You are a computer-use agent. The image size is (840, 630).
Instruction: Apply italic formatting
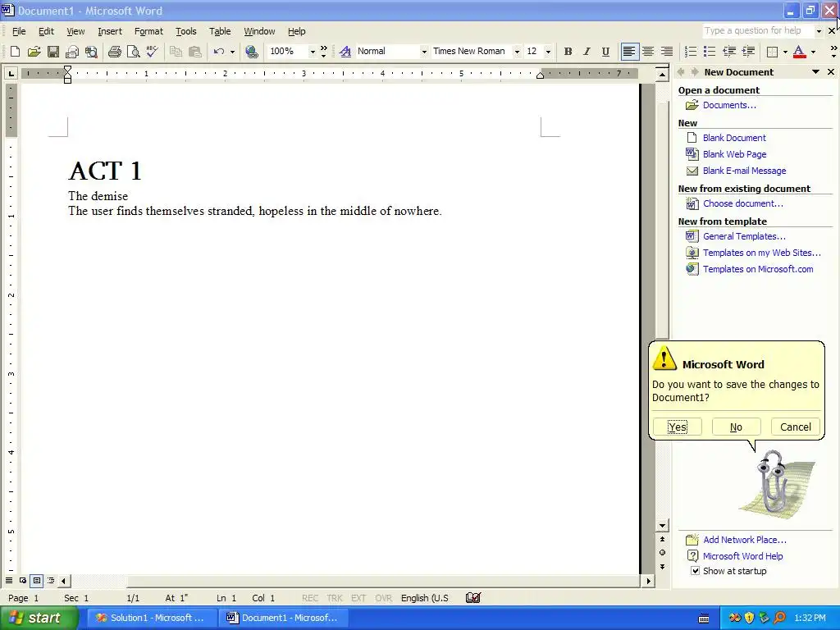[587, 52]
